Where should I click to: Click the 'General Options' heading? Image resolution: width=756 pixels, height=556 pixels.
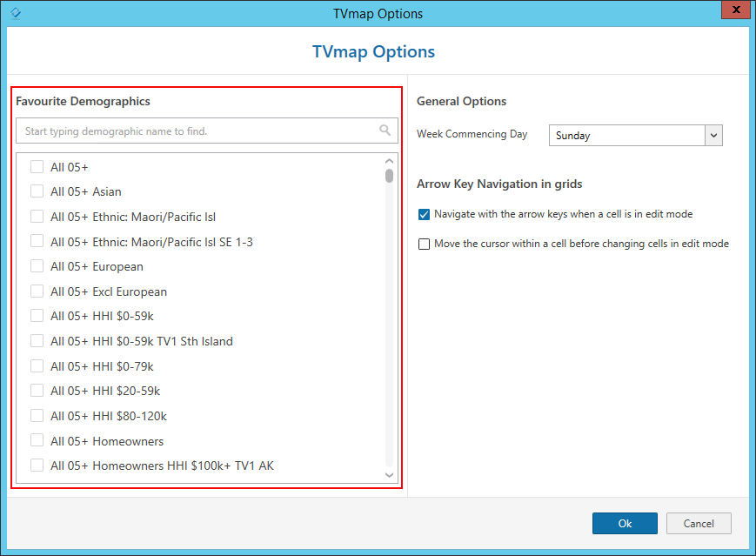pos(461,101)
